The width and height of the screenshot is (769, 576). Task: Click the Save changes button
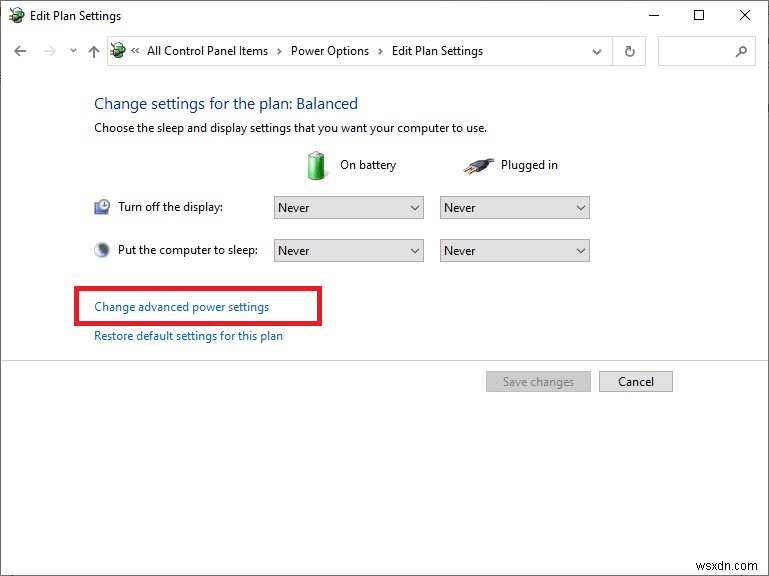pyautogui.click(x=538, y=382)
